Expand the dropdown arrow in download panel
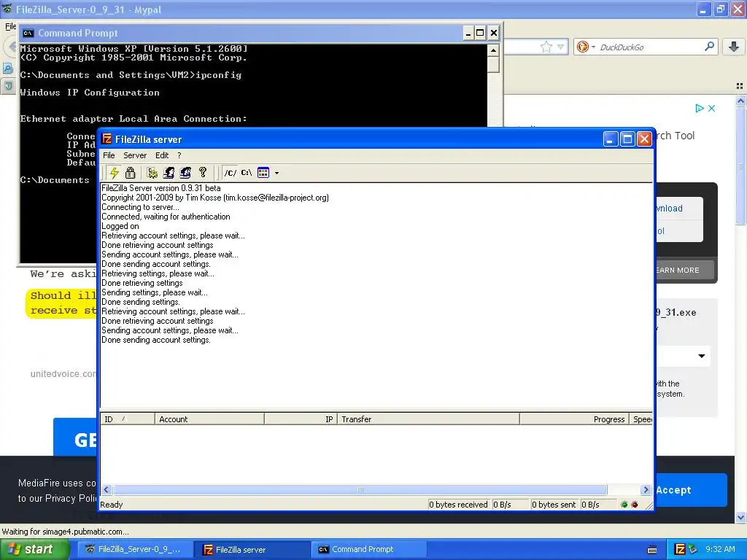The height and width of the screenshot is (560, 747). 701,356
